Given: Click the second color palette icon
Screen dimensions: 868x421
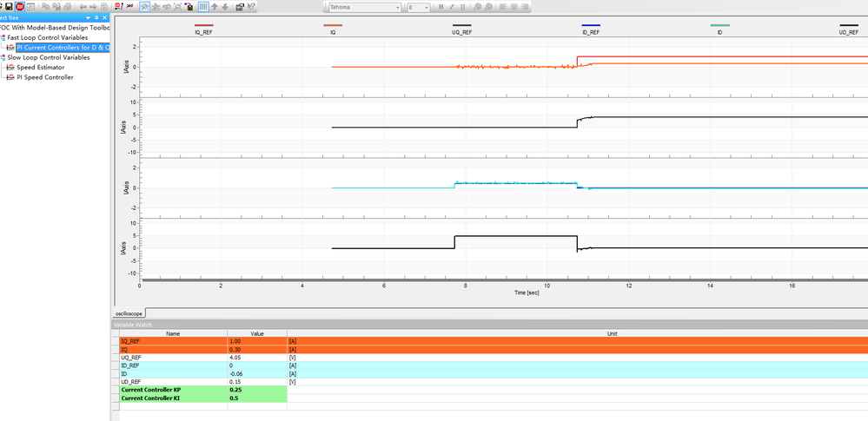Looking at the screenshot, I should 489,7.
